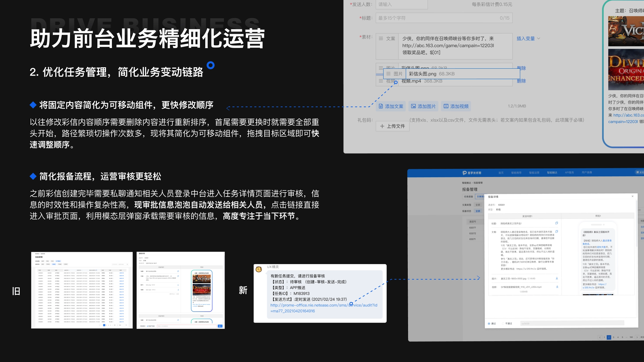
Task: Click the old 报备管理 table screenshot
Action: point(82,290)
